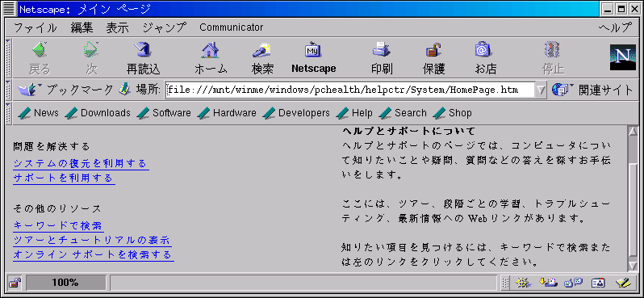The image size is (644, 298).
Task: Print the page with 印刷 icon
Action: (382, 50)
